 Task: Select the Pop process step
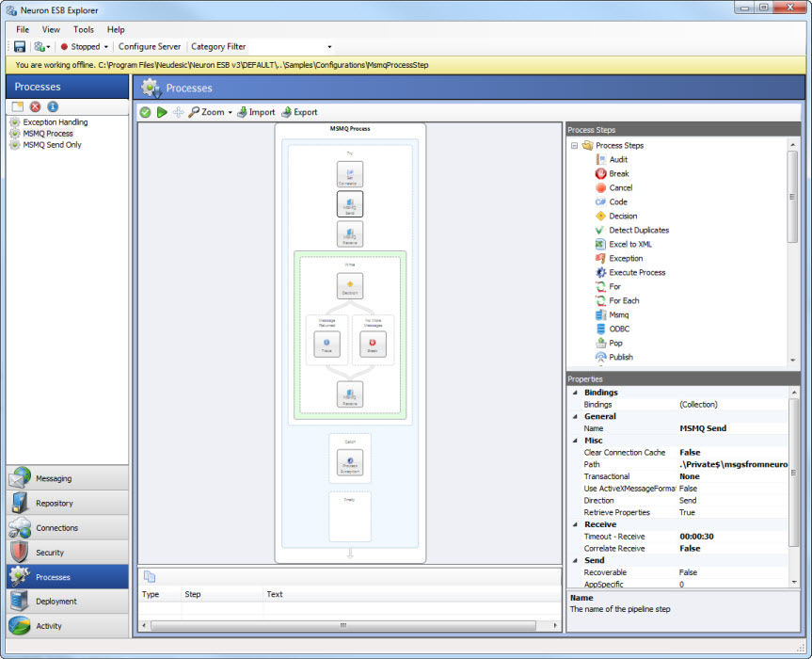tap(609, 343)
